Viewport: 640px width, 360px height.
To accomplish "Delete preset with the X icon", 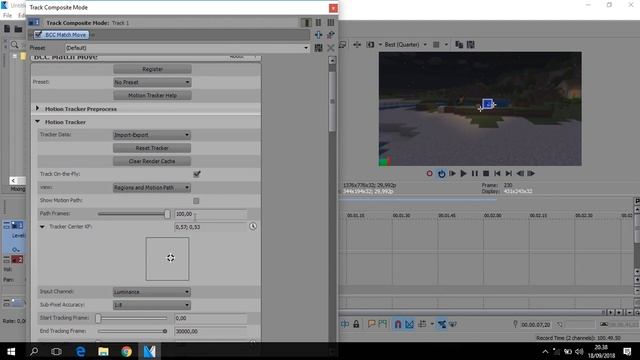I will [331, 48].
